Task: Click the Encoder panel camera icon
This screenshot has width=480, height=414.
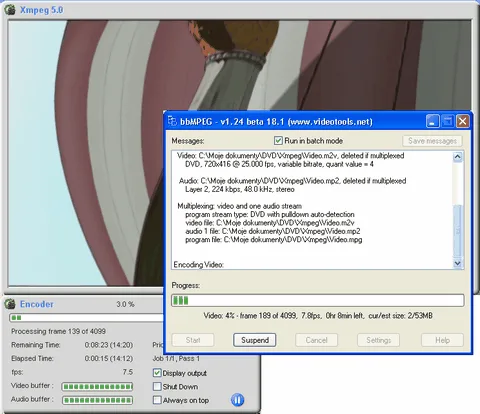Action: (10, 304)
